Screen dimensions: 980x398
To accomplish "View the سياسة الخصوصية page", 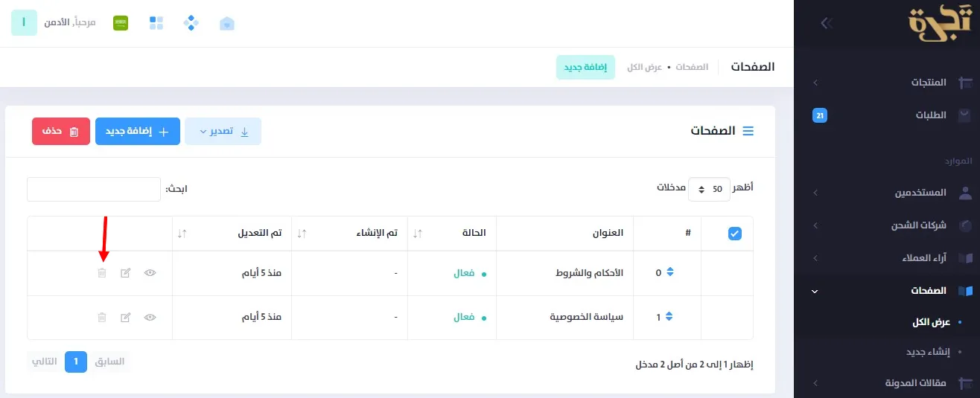I will 150,318.
